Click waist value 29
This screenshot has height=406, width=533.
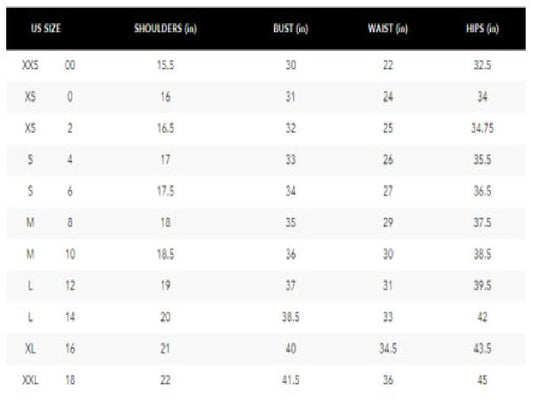coord(388,222)
